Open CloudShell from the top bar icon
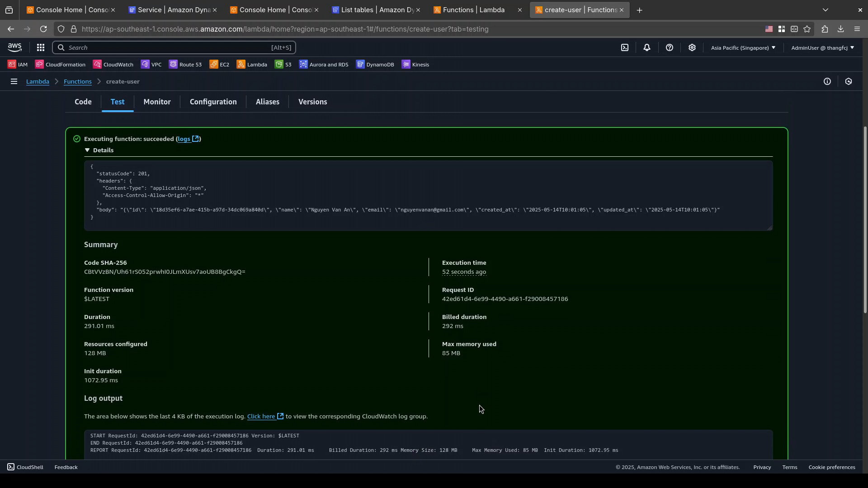 click(625, 47)
